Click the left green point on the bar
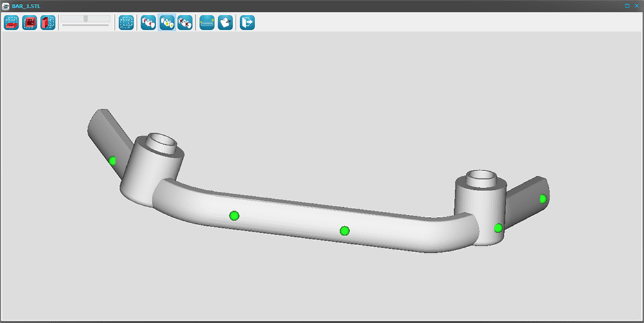 click(x=234, y=216)
